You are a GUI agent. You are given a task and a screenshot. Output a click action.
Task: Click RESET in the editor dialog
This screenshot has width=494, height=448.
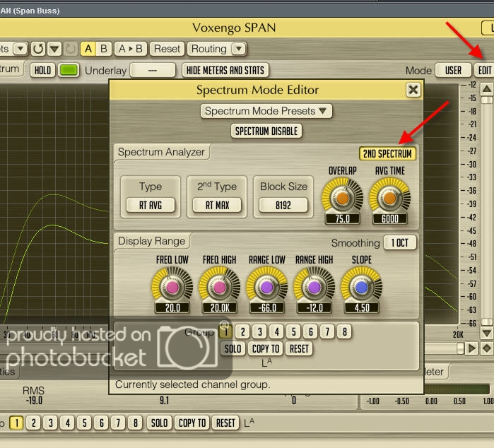pos(299,349)
